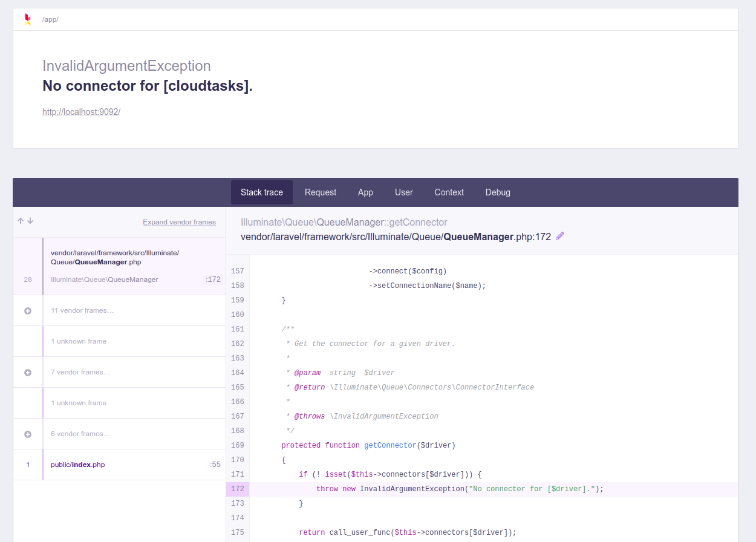Click highlighted exception line 172
Image resolution: width=756 pixels, height=542 pixels.
[x=423, y=488]
